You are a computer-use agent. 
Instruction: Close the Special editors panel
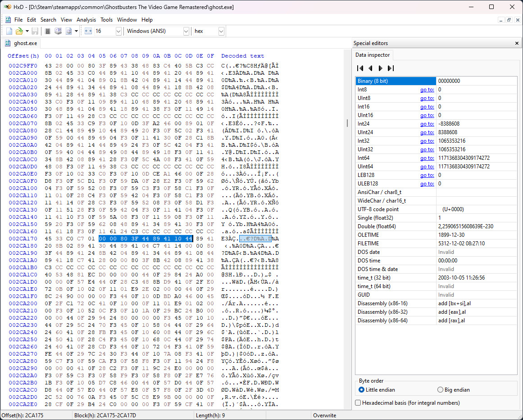(517, 43)
